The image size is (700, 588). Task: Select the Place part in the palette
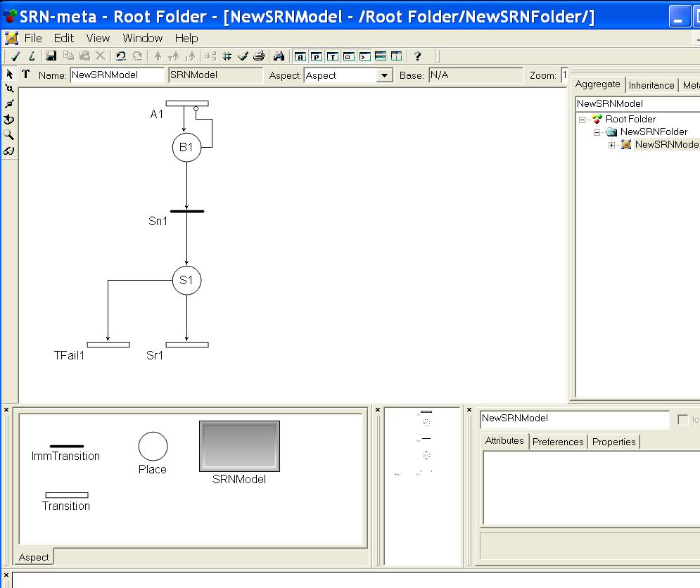pos(153,447)
